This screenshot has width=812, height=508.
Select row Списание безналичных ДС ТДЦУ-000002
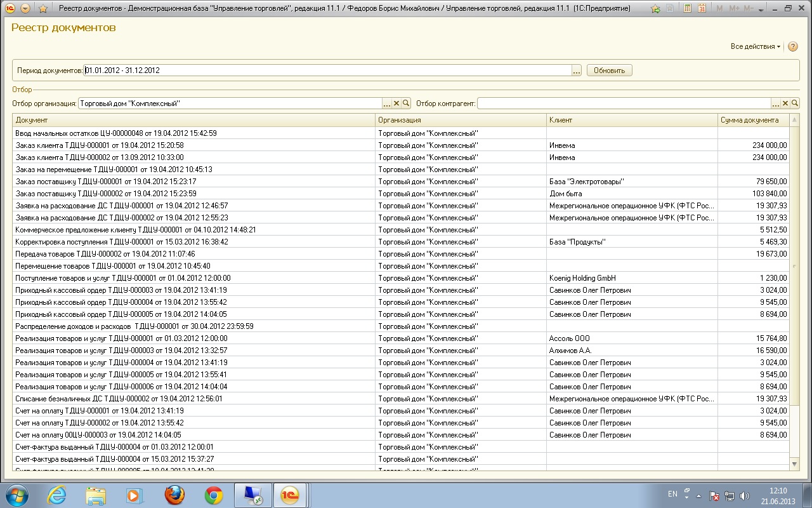402,399
